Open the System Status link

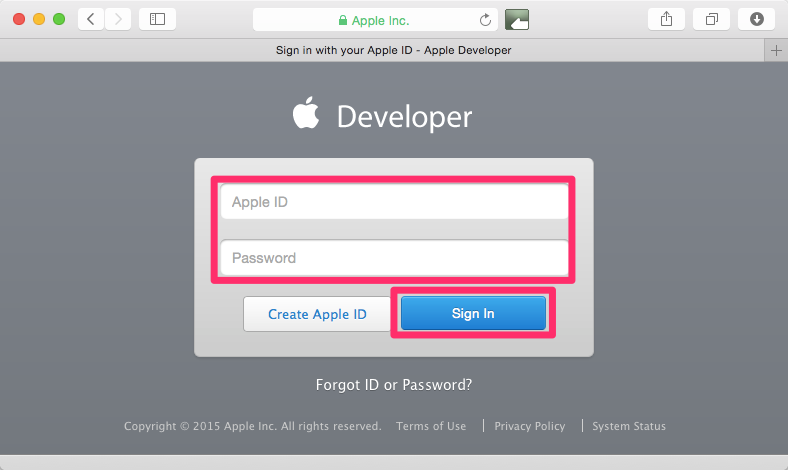[x=629, y=426]
